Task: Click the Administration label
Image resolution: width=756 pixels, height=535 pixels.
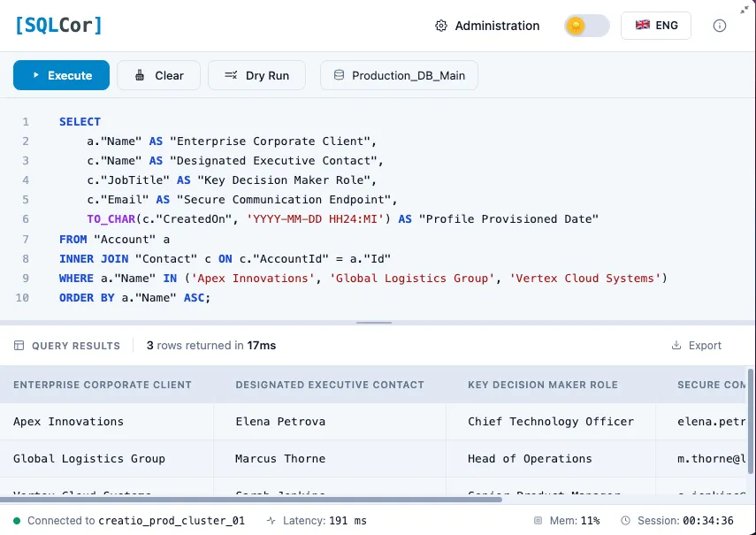Action: point(497,26)
